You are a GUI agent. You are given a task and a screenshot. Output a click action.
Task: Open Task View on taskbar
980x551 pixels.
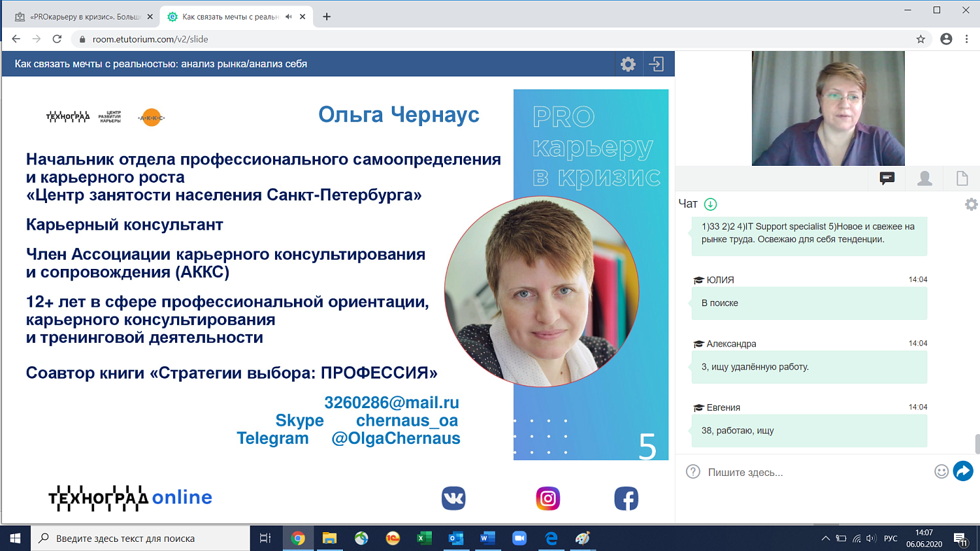pyautogui.click(x=265, y=538)
